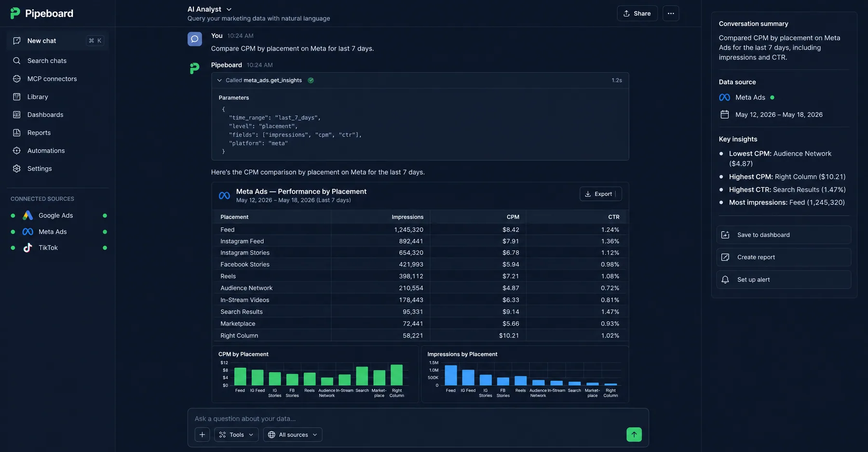
Task: Click the Automations sidebar icon
Action: [x=17, y=151]
